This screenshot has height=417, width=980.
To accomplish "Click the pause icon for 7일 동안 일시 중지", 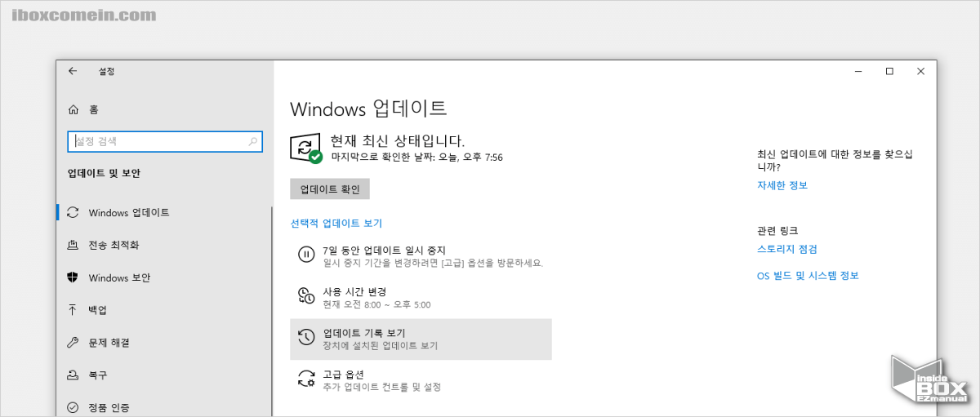I will 306,255.
